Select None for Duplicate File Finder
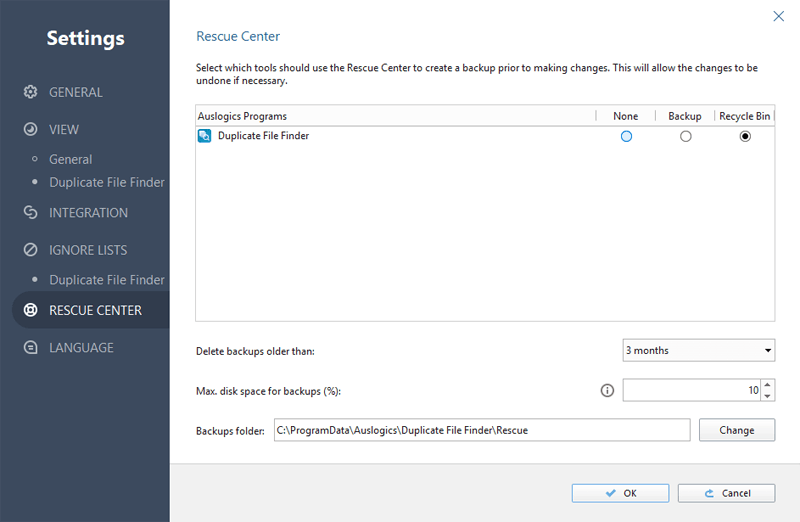The height and width of the screenshot is (522, 800). [x=626, y=136]
